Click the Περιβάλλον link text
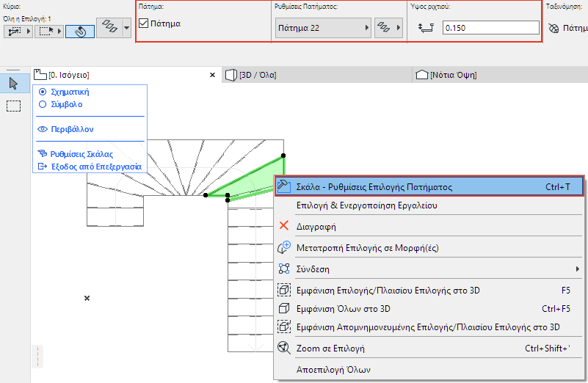The height and width of the screenshot is (383, 588). (x=72, y=129)
